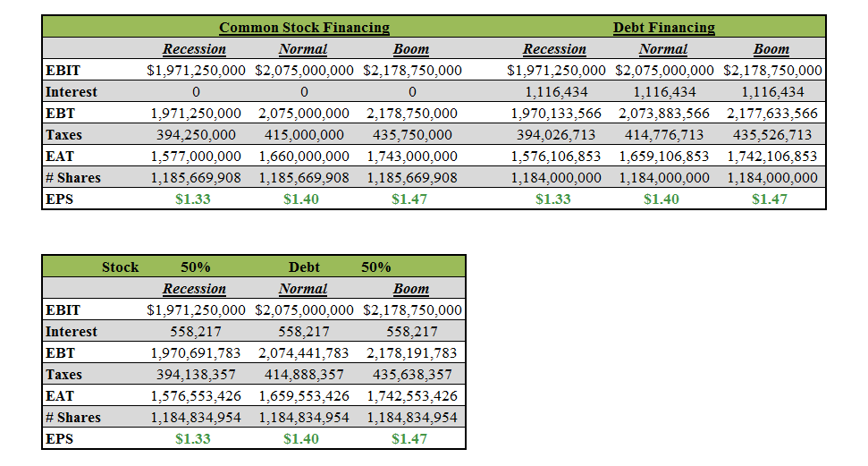Click the Stock label in the bottom table header
Image resolution: width=868 pixels, height=466 pixels.
[x=120, y=267]
